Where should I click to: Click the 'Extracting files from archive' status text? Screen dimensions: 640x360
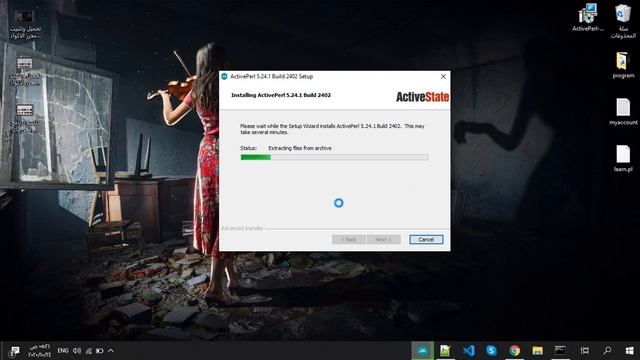click(300, 148)
